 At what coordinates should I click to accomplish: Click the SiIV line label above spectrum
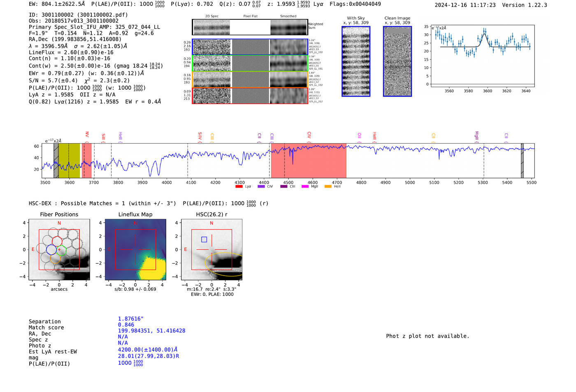point(200,136)
